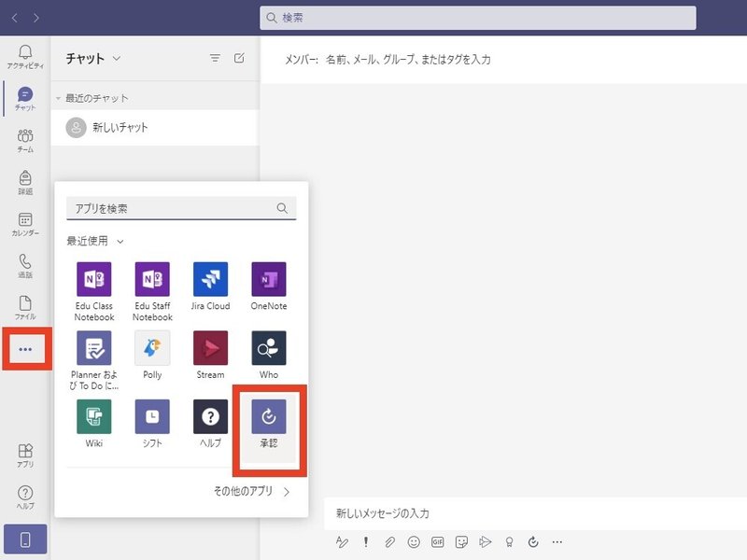Click the three-dot more apps button in sidebar
Viewport: 747px width, 560px height.
[x=25, y=349]
